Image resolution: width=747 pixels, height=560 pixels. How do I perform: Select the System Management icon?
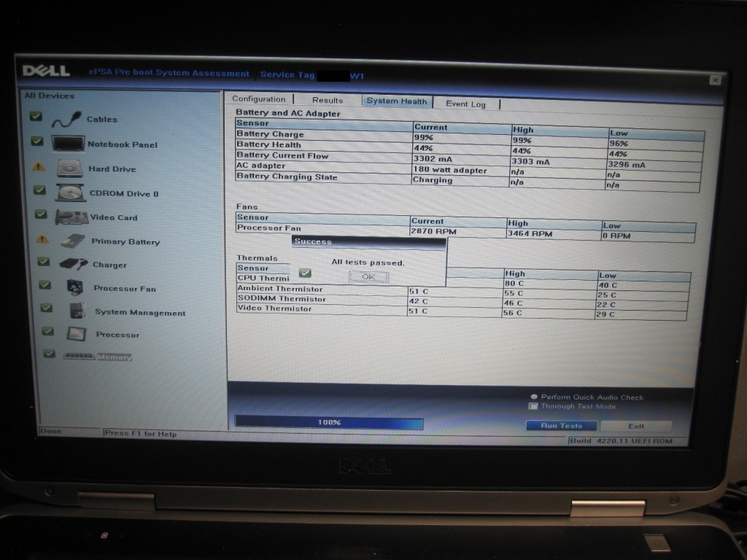77,311
